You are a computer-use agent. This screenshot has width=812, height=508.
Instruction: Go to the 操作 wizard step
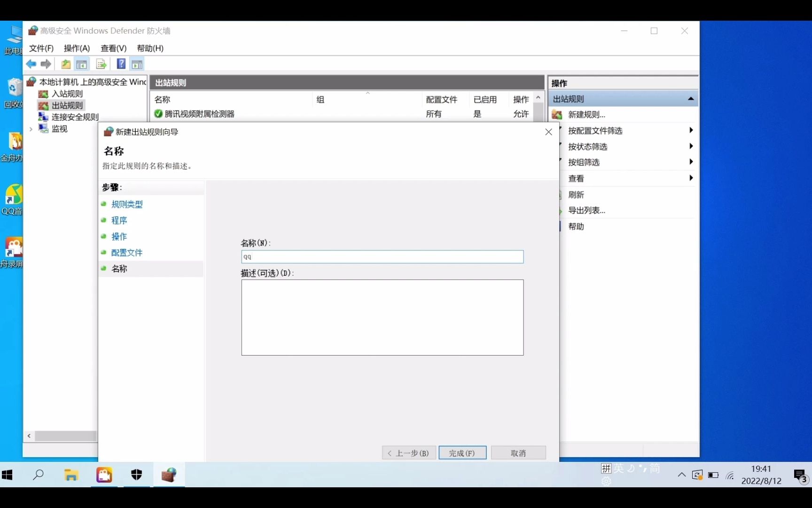(119, 236)
